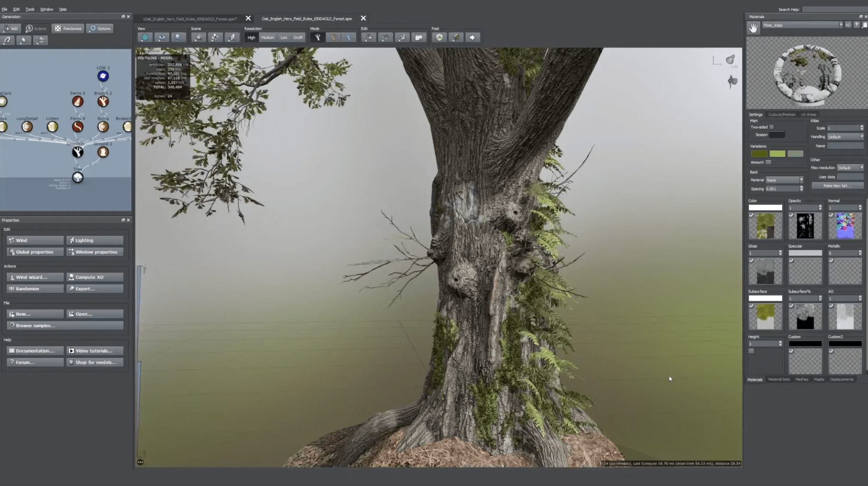Click the freehand draw tool in Generation panel
Screen dimensions: 868x486
pyautogui.click(x=8, y=40)
